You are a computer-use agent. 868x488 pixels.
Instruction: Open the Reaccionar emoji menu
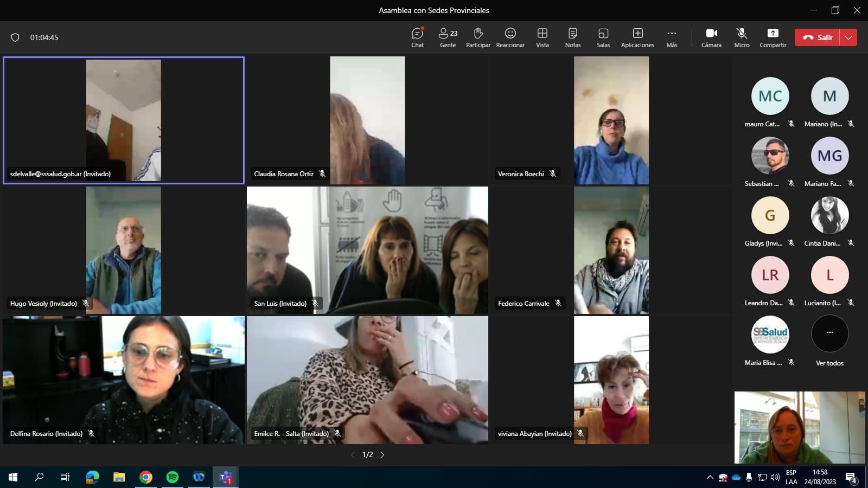point(510,37)
